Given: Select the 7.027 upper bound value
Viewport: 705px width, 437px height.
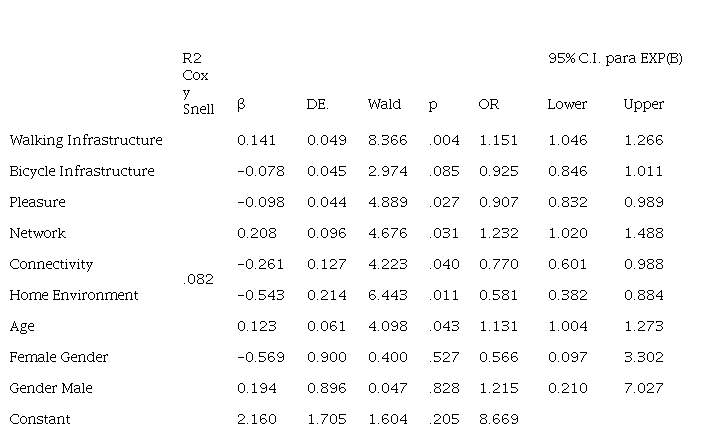Looking at the screenshot, I should 643,388.
